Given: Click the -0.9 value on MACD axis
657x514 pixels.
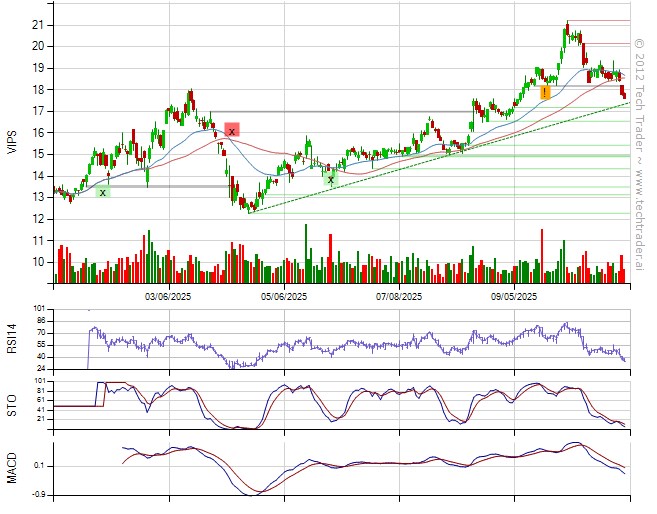Looking at the screenshot, I should (38, 495).
